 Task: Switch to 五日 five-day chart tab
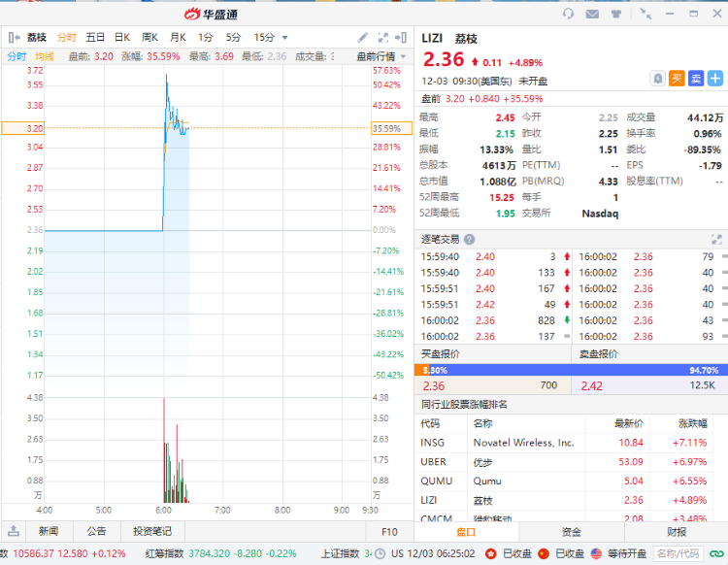point(95,38)
